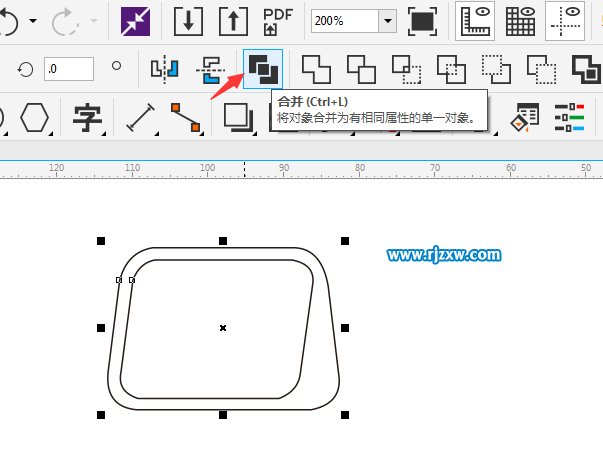Click the Combine (合并) objects icon

click(x=263, y=69)
